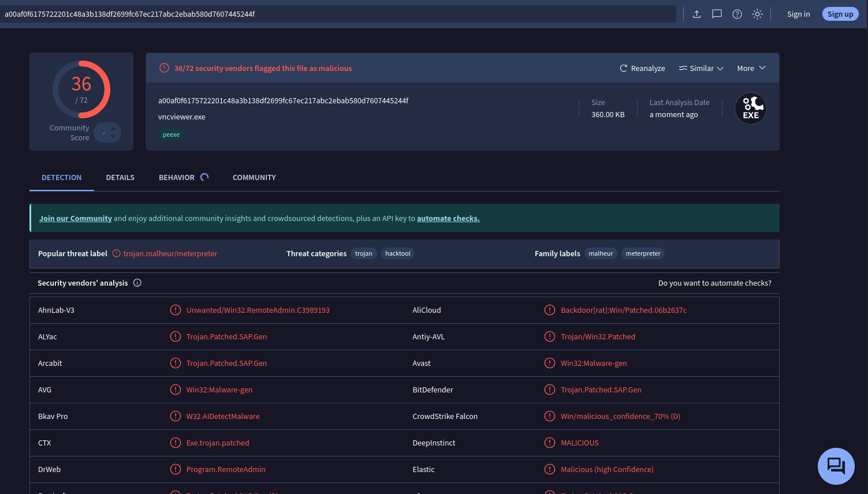The width and height of the screenshot is (868, 494).
Task: Open the automate checks link
Action: [448, 218]
